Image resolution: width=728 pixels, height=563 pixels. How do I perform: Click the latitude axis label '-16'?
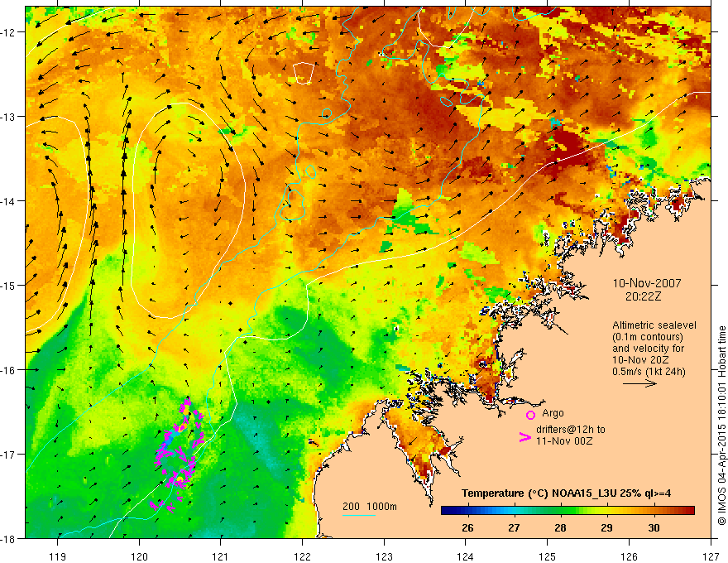click(9, 370)
